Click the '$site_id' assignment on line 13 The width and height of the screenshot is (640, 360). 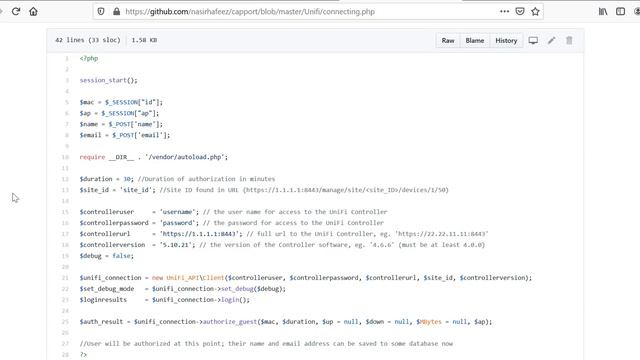(117, 190)
